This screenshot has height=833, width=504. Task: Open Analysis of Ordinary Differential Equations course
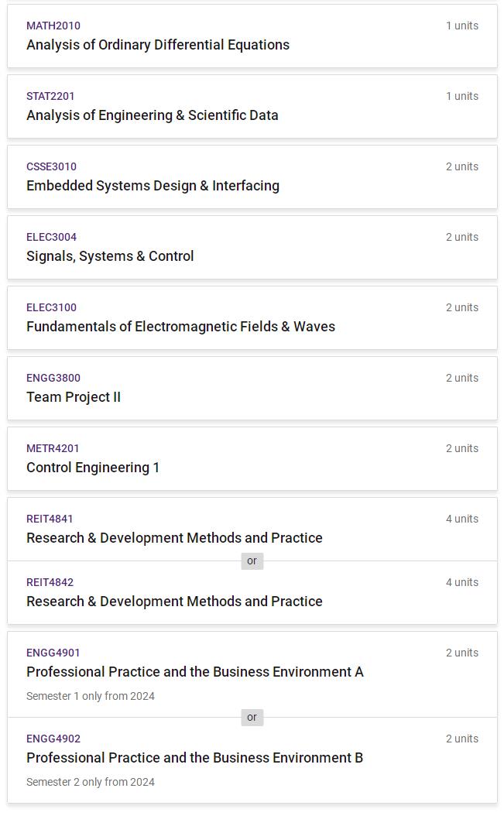tap(158, 45)
